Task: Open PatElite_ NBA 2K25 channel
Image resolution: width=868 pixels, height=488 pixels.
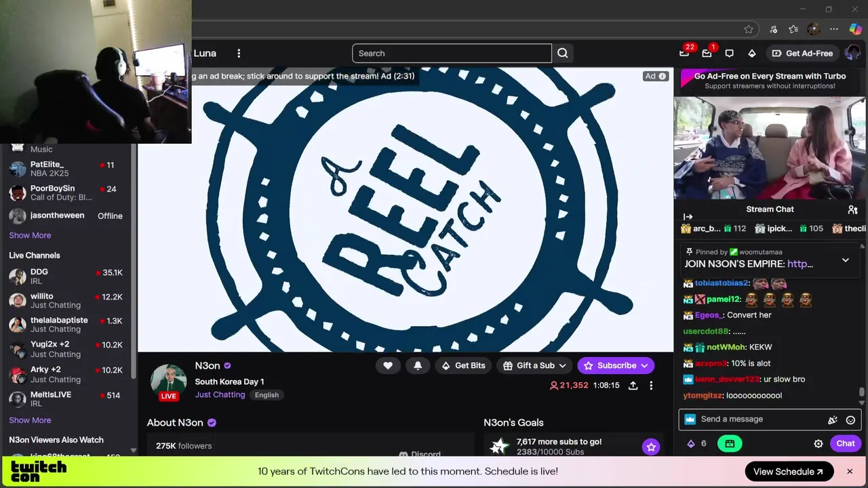Action: 66,169
